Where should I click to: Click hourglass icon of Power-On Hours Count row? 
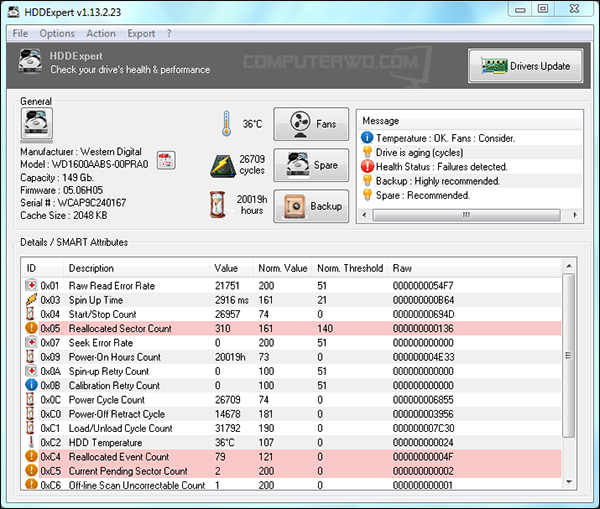pyautogui.click(x=30, y=356)
